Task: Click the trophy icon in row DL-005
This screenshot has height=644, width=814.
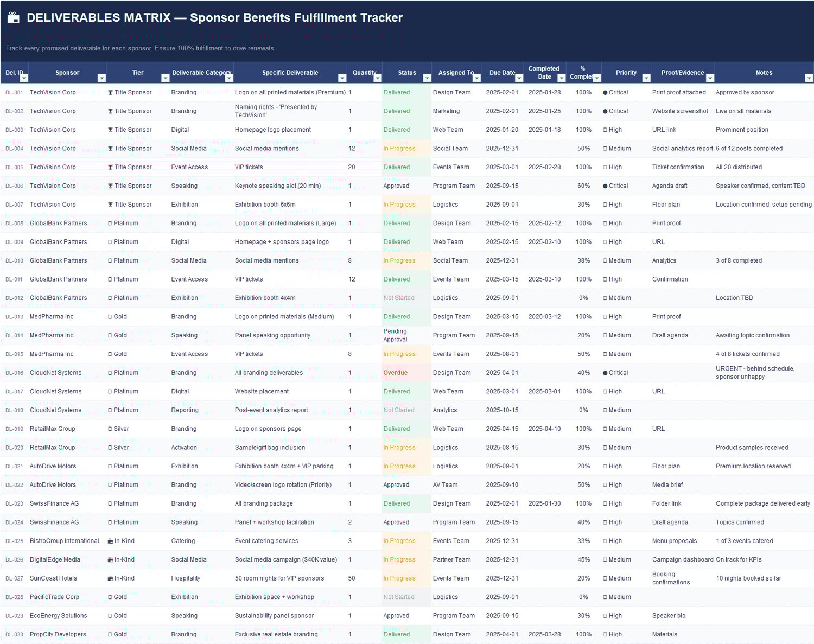Action: click(x=110, y=167)
